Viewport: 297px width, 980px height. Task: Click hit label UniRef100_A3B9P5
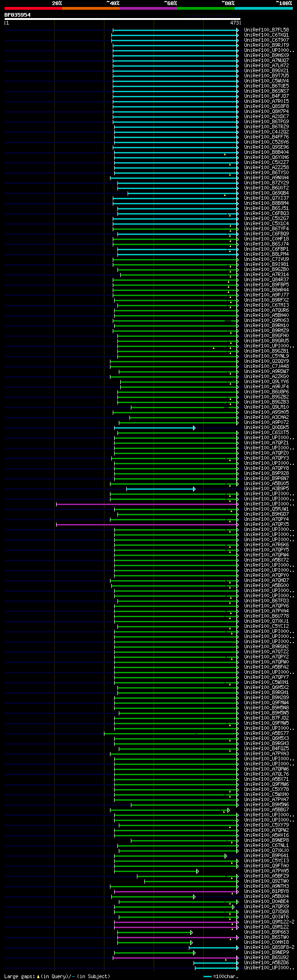pyautogui.click(x=266, y=488)
